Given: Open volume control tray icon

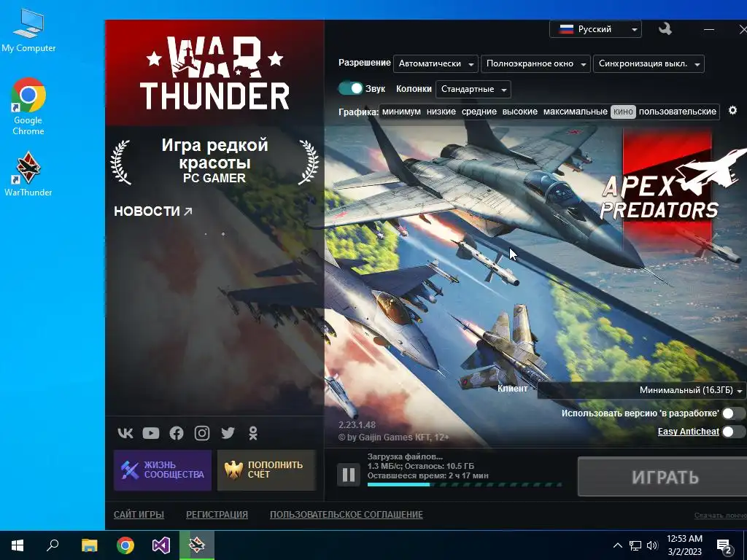Looking at the screenshot, I should pyautogui.click(x=652, y=545).
